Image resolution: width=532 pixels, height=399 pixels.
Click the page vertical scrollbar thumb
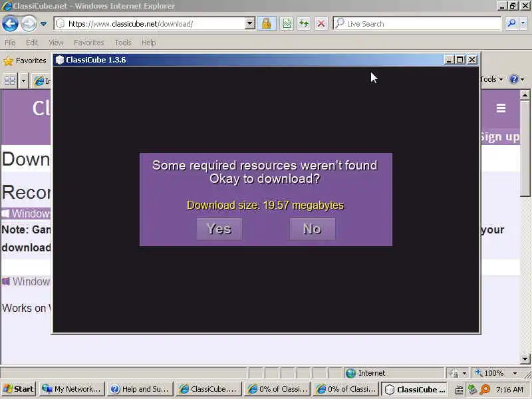525,148
